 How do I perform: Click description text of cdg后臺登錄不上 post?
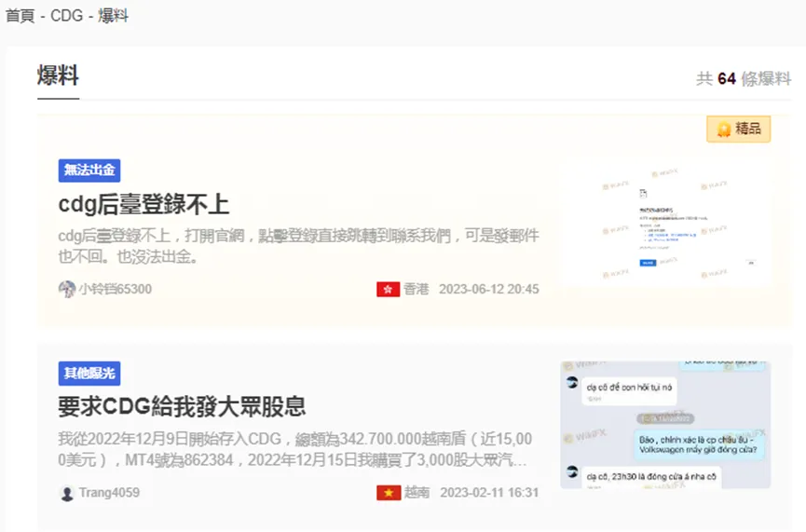coord(299,246)
